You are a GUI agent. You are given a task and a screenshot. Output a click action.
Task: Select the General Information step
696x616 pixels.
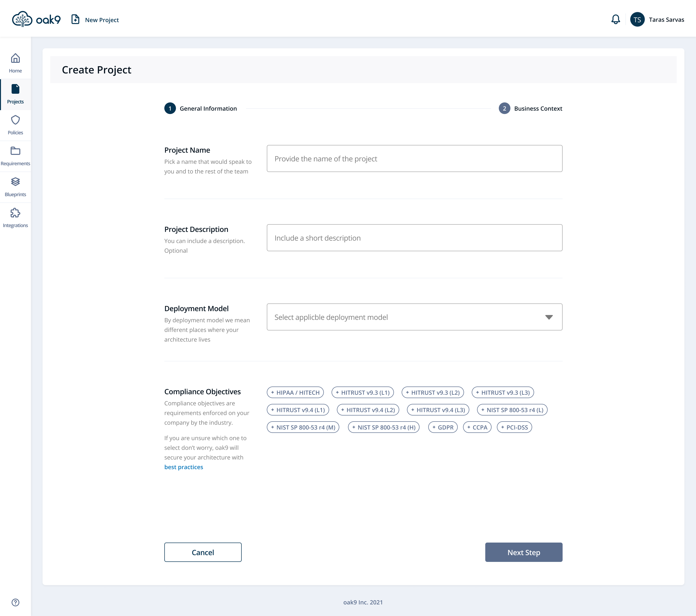pos(201,108)
